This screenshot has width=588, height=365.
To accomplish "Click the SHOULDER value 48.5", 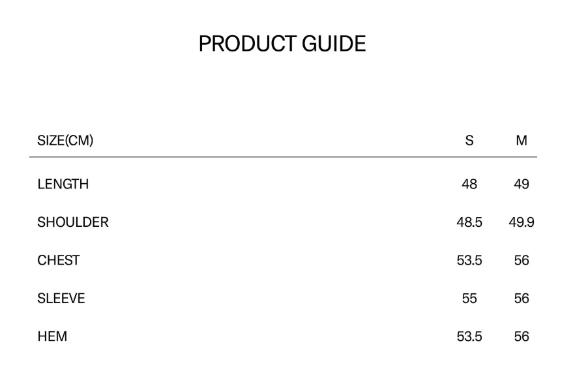I will (469, 222).
